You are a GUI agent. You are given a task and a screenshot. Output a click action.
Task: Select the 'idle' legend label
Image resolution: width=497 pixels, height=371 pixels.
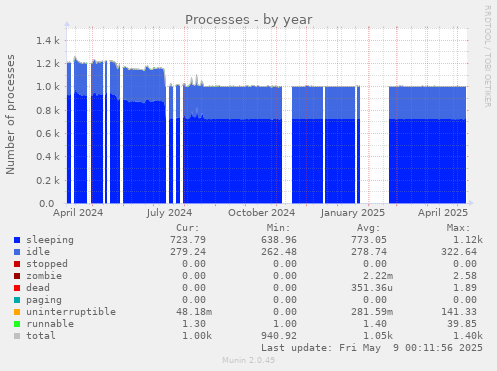[x=38, y=252]
